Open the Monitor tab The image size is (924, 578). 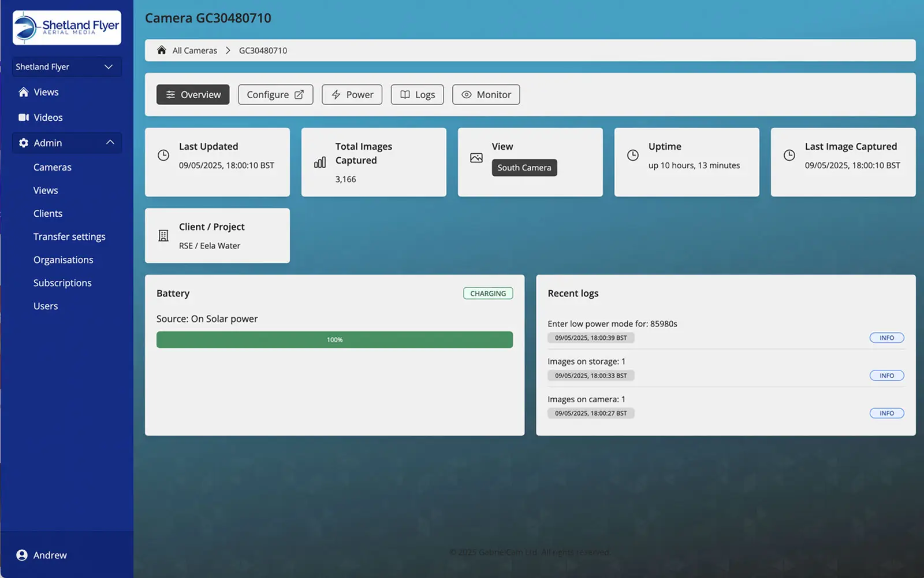(486, 94)
